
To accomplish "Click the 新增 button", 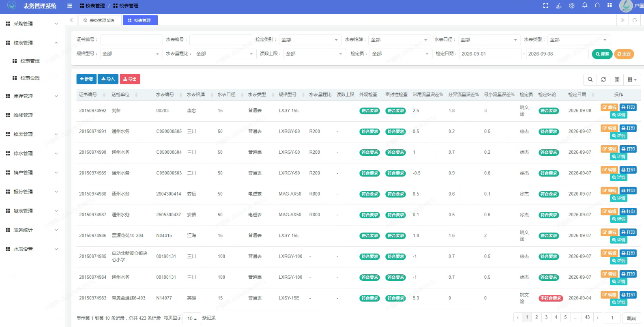I will [86, 79].
